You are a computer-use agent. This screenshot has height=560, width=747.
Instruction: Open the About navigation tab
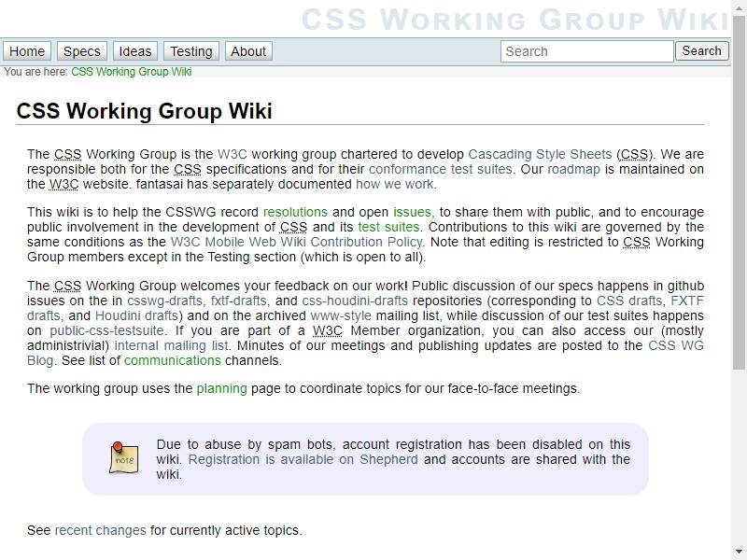[x=248, y=51]
